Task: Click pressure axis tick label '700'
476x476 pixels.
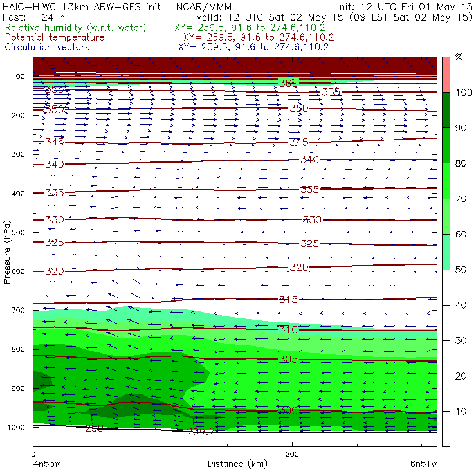Action: (18, 310)
